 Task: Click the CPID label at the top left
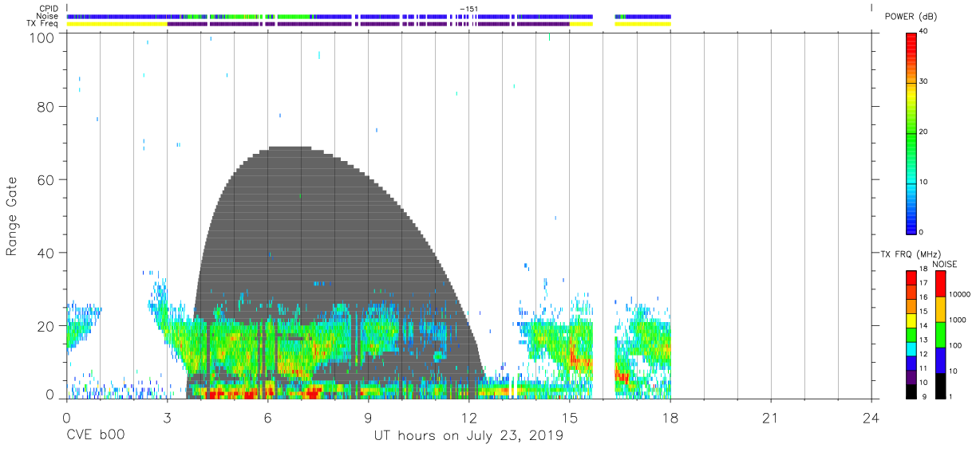[x=47, y=9]
